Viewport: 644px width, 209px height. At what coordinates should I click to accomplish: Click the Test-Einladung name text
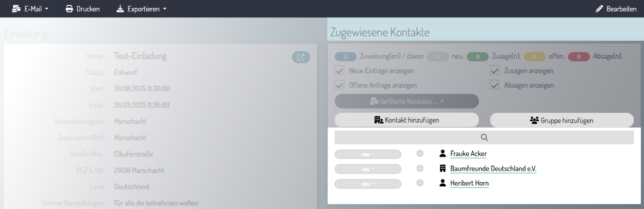140,56
